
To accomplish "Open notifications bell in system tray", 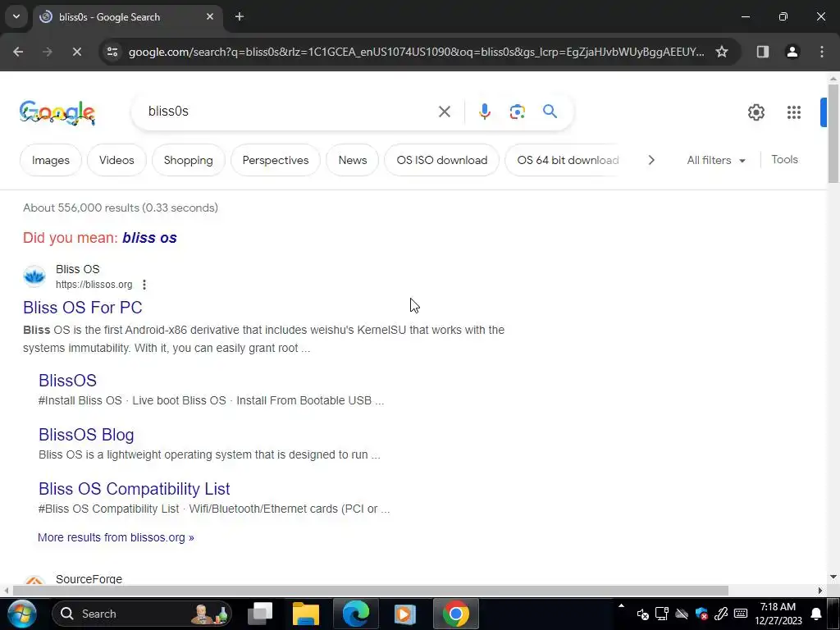I will click(x=816, y=614).
